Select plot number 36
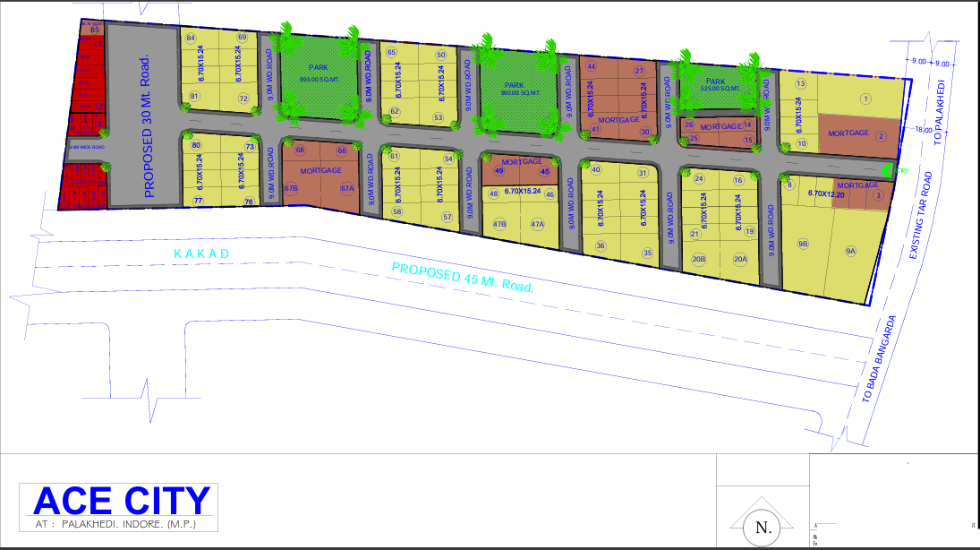This screenshot has height=550, width=980. click(600, 246)
